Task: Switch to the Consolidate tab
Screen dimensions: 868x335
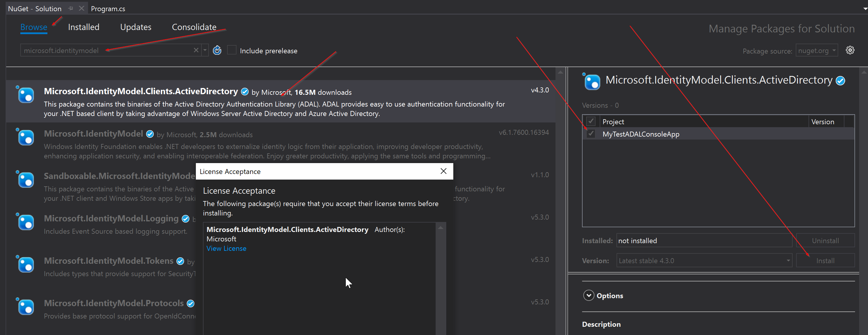Action: click(194, 27)
